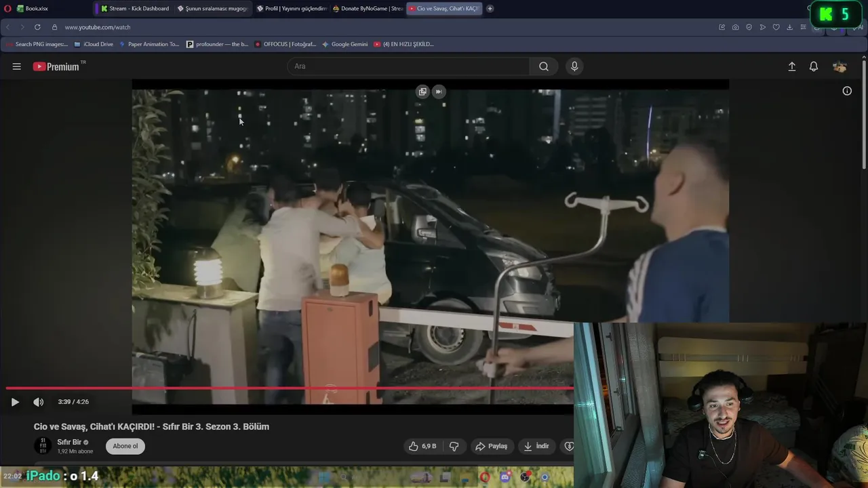The height and width of the screenshot is (488, 868).
Task: Download the video via İndir
Action: pyautogui.click(x=536, y=446)
